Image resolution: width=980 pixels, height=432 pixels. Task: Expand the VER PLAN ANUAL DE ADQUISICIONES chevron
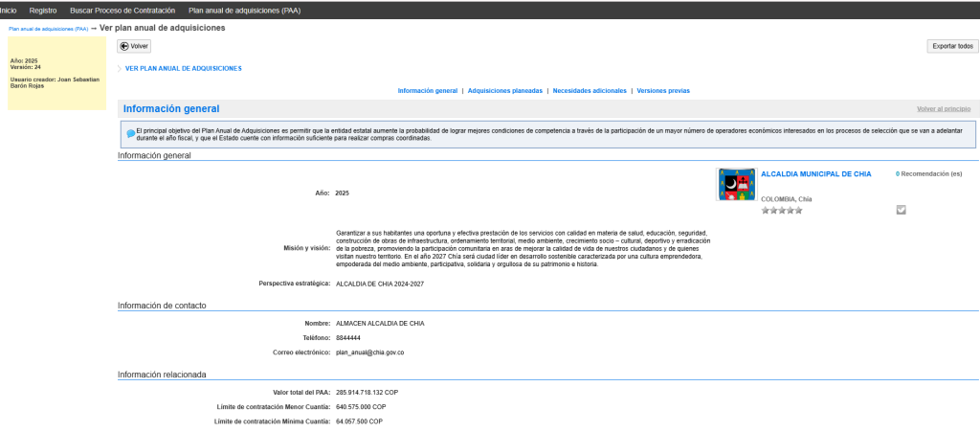click(x=121, y=69)
